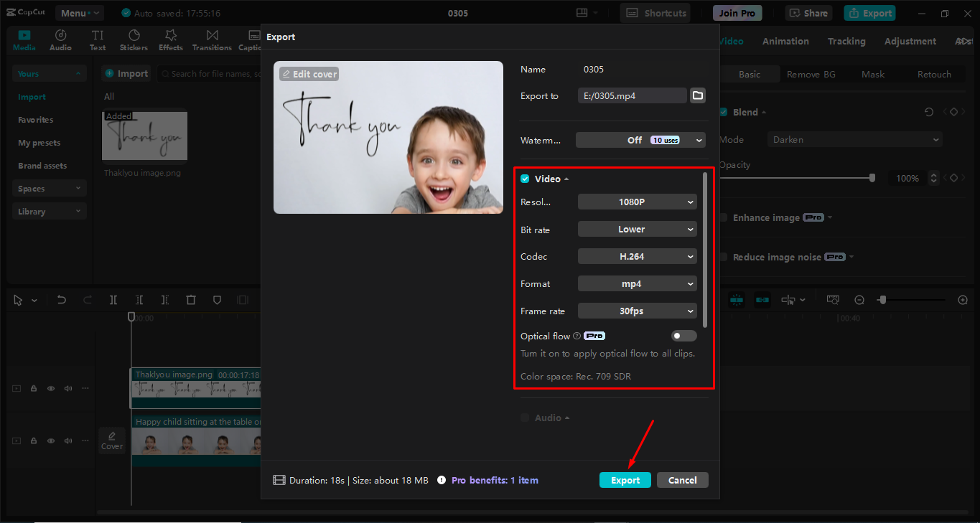Screen dimensions: 980x523
Task: Adjust the timeline zoom slider
Action: click(882, 300)
